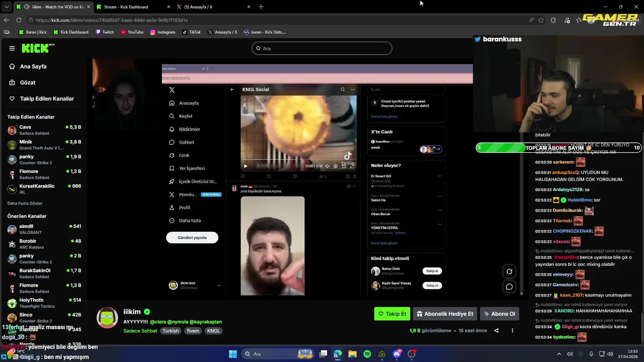
Task: Open the TikTok bookmark
Action: [191, 32]
